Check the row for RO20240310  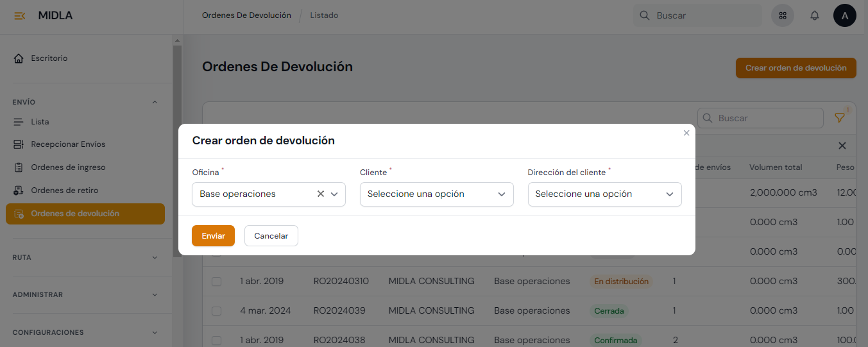(x=217, y=282)
